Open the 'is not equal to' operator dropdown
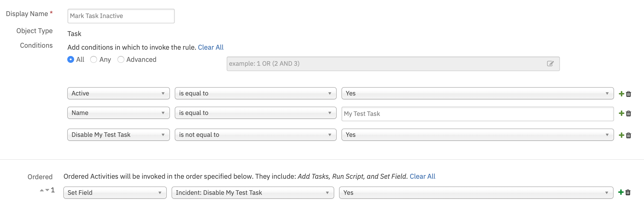644x205 pixels. coord(255,135)
